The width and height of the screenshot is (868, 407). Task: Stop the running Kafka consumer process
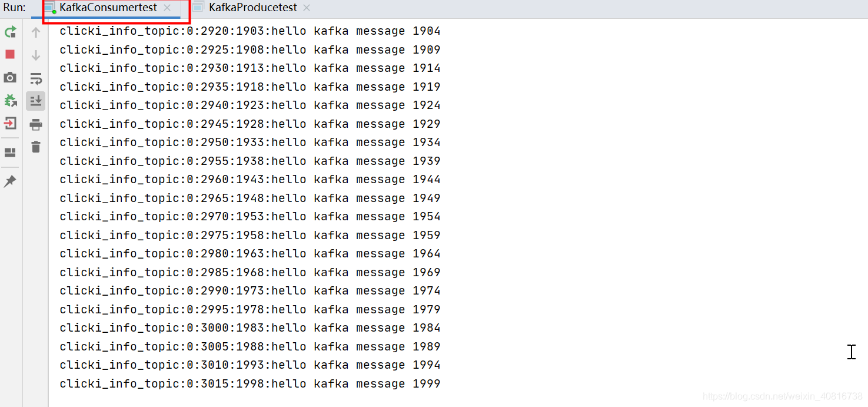(9, 54)
